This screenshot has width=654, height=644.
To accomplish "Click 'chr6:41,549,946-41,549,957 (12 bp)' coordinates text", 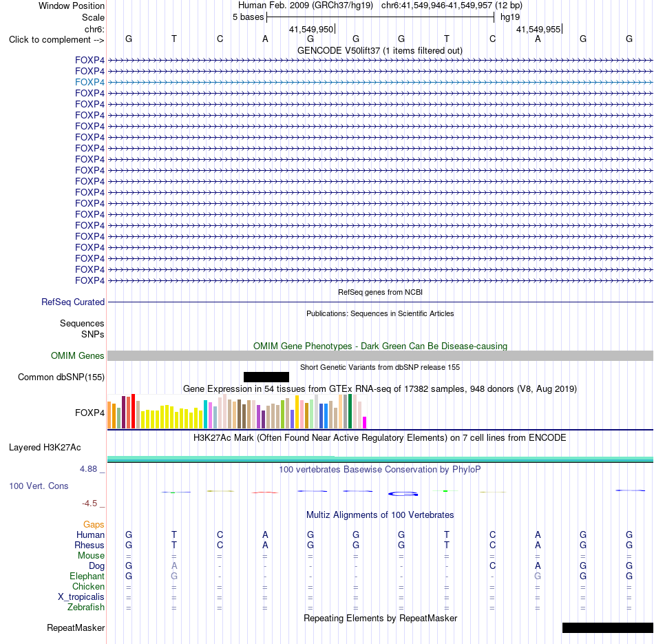I will pyautogui.click(x=452, y=6).
